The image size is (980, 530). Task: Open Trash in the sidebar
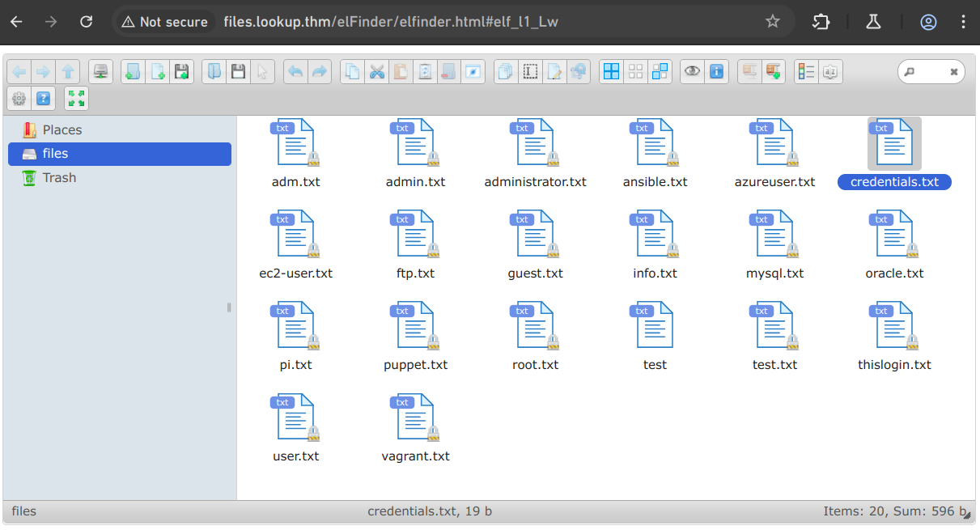pyautogui.click(x=120, y=177)
